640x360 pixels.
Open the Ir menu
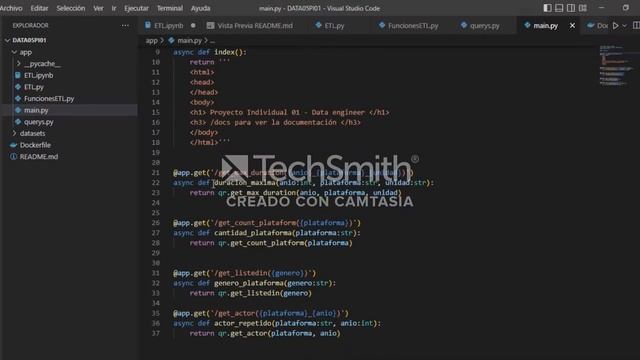[114, 8]
